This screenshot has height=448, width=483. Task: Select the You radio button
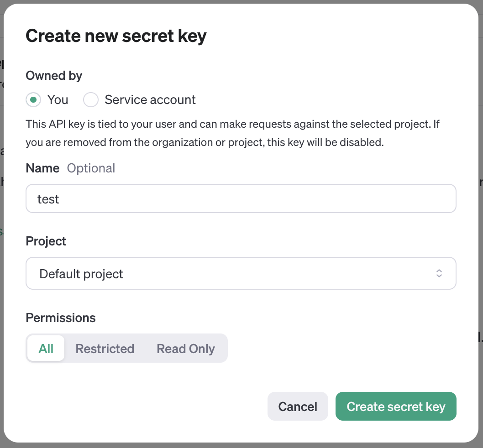tap(33, 99)
